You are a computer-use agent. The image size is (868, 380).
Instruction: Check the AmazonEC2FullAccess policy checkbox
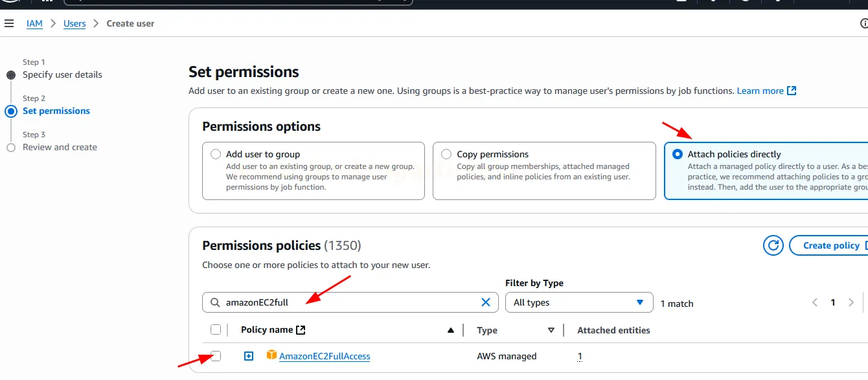216,356
